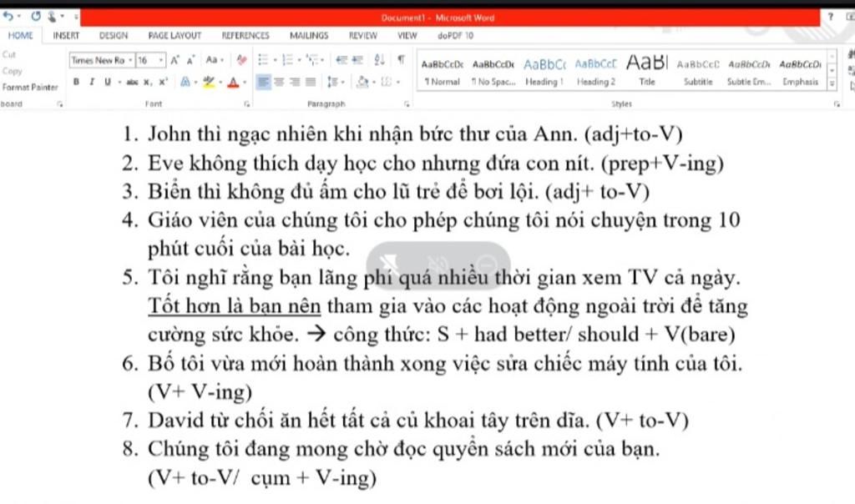Click the Undo arrow in the quick access toolbar
Viewport: 855px width, 504px height.
[8, 17]
